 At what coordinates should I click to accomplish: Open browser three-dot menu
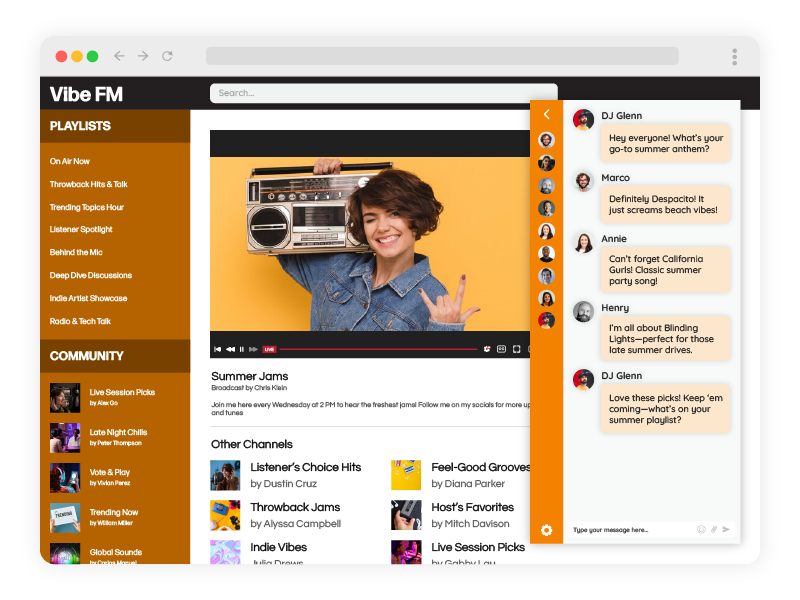[x=734, y=56]
